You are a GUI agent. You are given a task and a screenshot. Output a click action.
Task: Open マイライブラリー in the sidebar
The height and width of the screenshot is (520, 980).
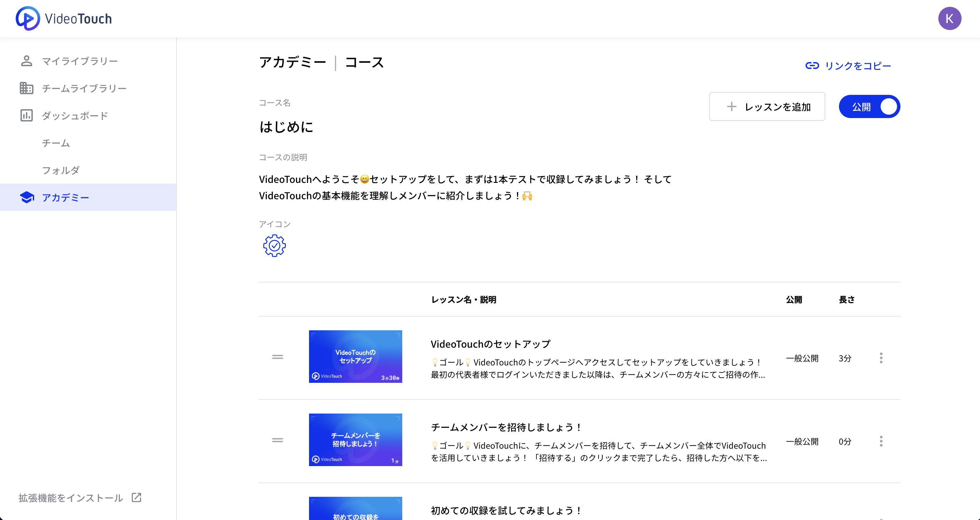pos(88,61)
